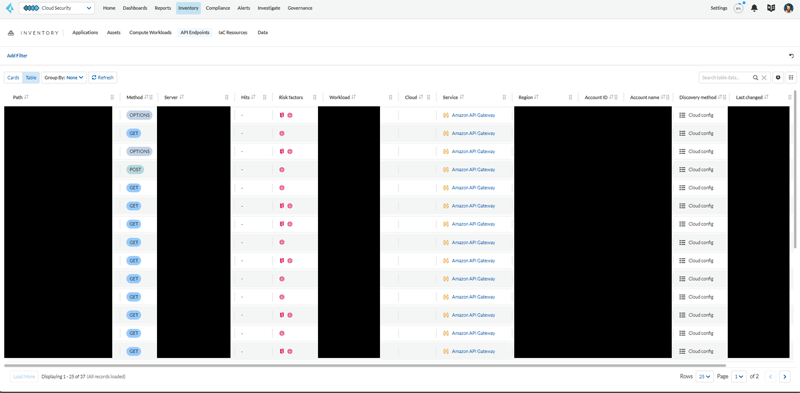Sort the table by Cloud
Image resolution: width=800 pixels, height=393 pixels.
[x=421, y=97]
